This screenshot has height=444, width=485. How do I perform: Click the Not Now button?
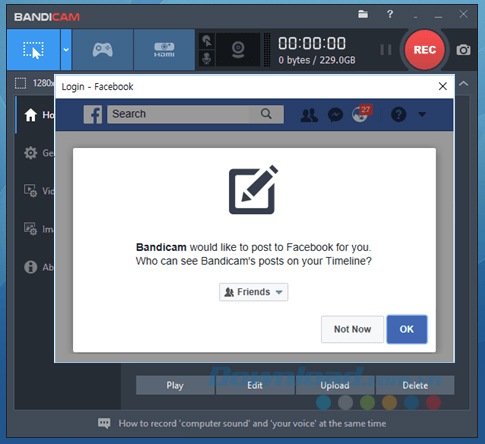pos(352,329)
